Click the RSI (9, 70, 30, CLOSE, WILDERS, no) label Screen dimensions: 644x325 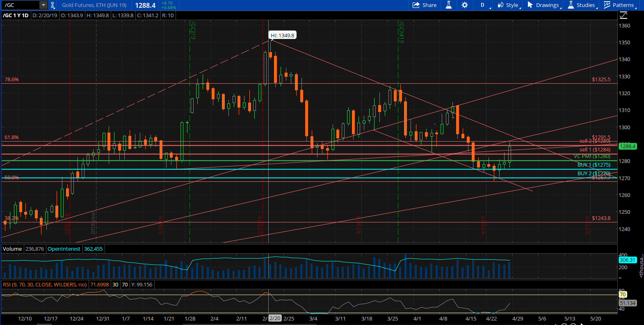point(45,285)
